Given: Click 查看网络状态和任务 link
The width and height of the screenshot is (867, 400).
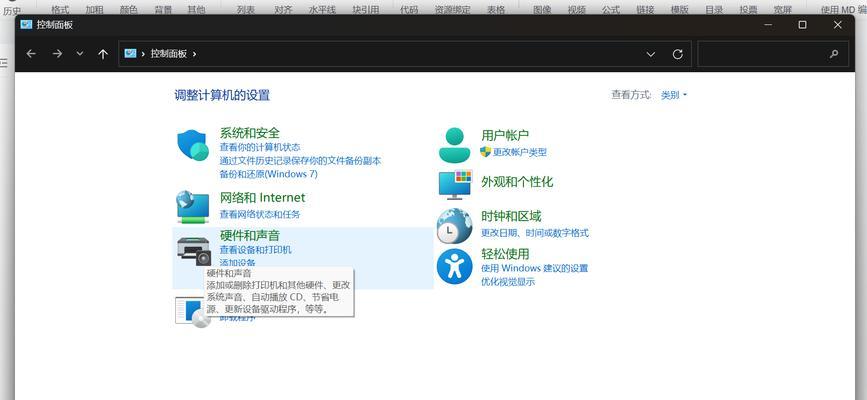Looking at the screenshot, I should pos(260,214).
